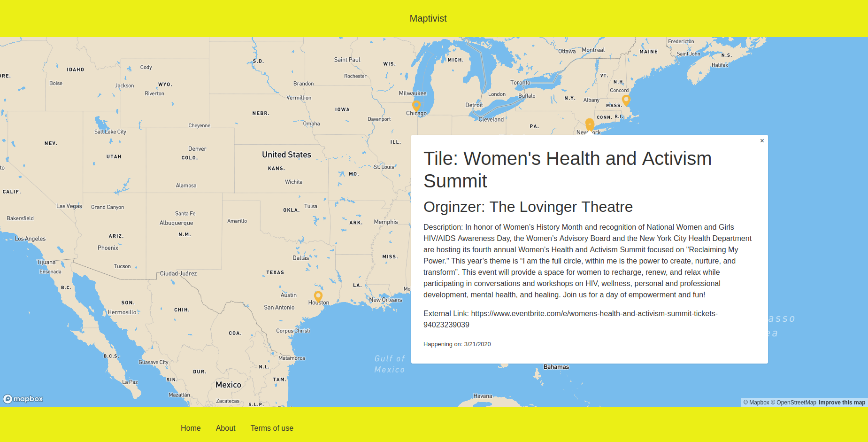Click the Memphis map label
The image size is (868, 442).
pyautogui.click(x=386, y=222)
